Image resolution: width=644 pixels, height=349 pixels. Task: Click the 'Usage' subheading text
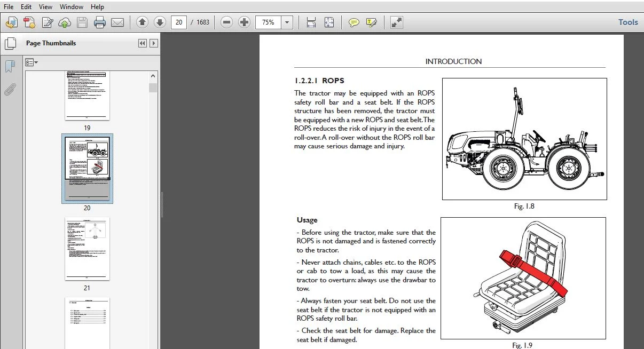[307, 220]
